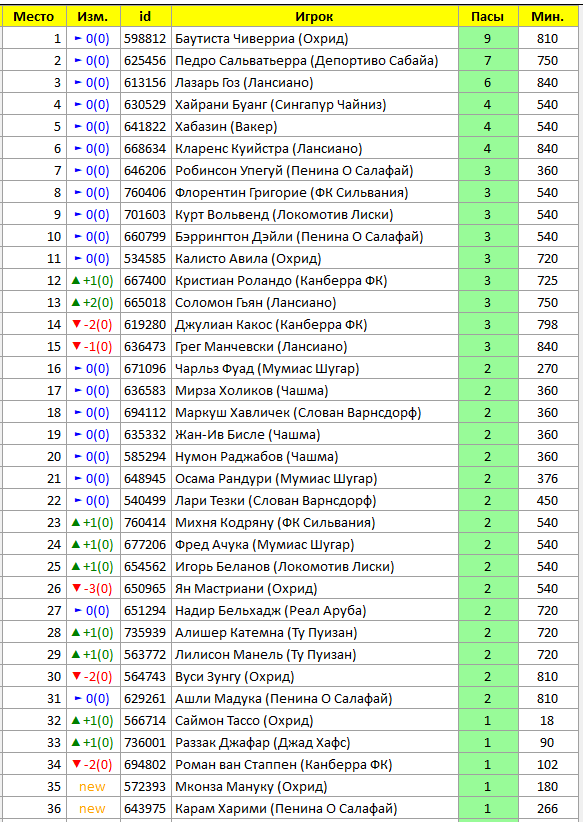The width and height of the screenshot is (583, 822).
Task: Click the green up arrow for Кристиан Роландо
Action: 75,281
